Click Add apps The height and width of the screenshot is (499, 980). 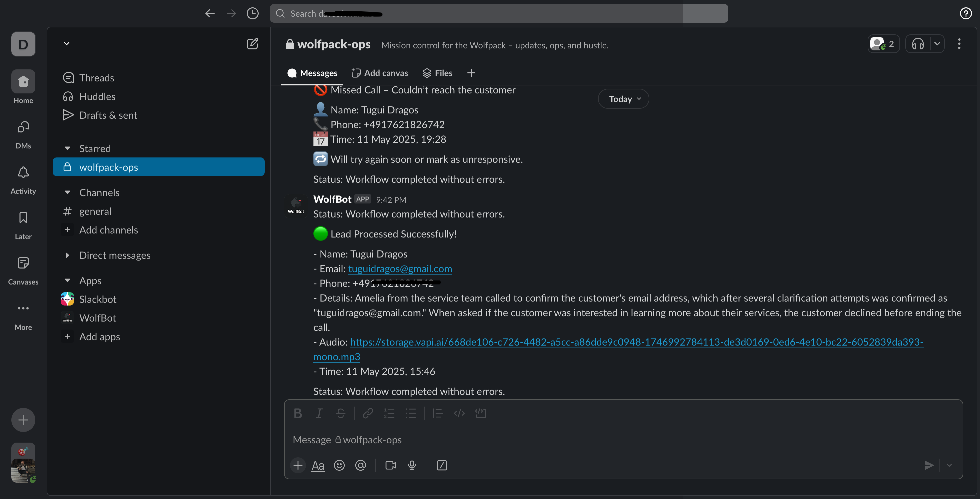pos(158,337)
